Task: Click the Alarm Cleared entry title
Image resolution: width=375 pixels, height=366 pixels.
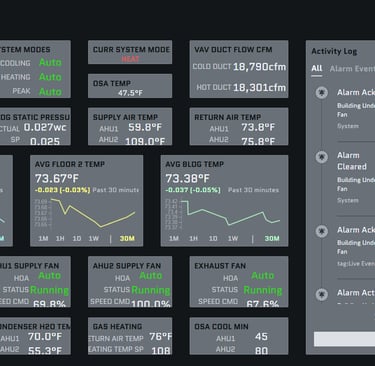Action: point(352,161)
